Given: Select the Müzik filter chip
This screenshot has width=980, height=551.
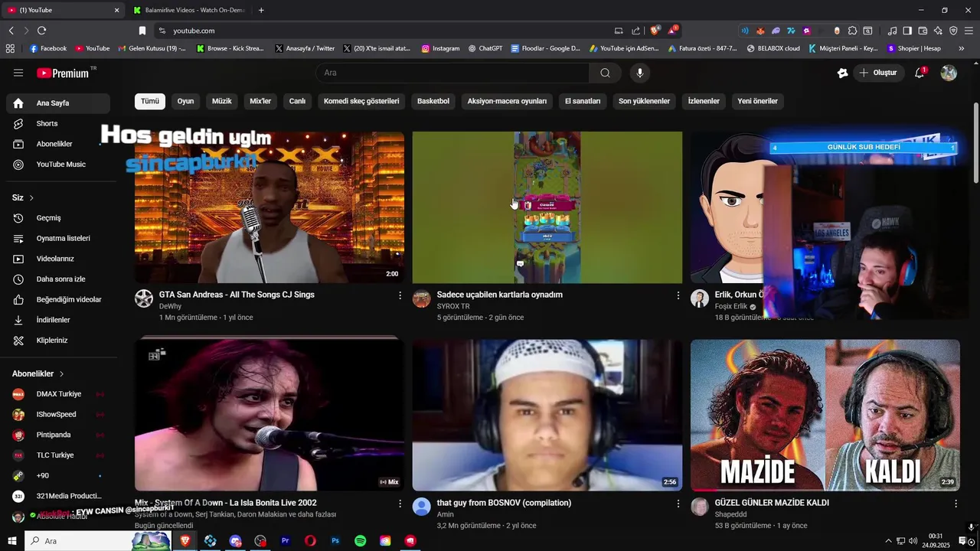Looking at the screenshot, I should (x=222, y=101).
